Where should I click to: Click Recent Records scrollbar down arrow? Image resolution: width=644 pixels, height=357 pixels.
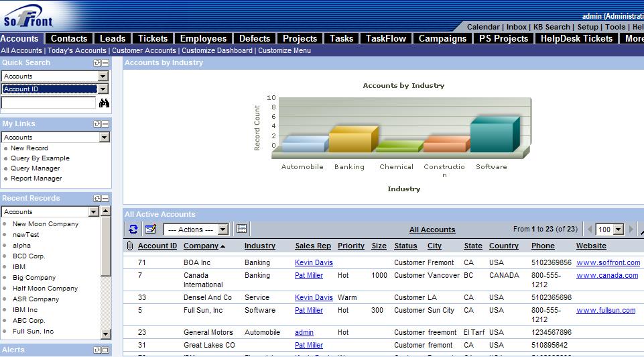click(106, 334)
